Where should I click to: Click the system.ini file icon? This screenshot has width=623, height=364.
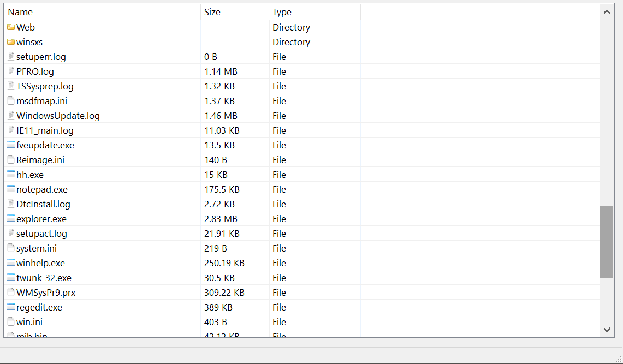point(11,248)
